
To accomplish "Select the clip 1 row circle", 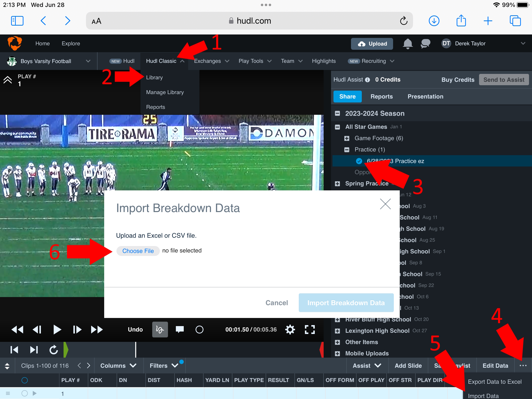I will pos(25,394).
